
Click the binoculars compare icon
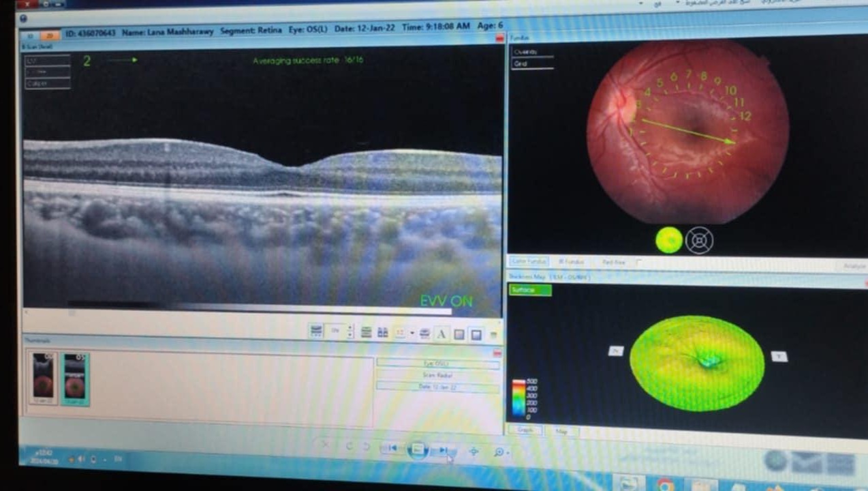pos(383,333)
